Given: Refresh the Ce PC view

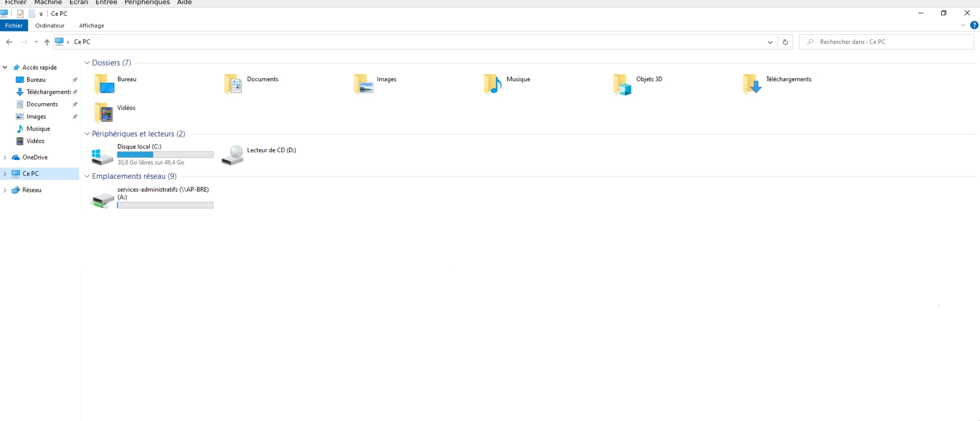Looking at the screenshot, I should (785, 42).
